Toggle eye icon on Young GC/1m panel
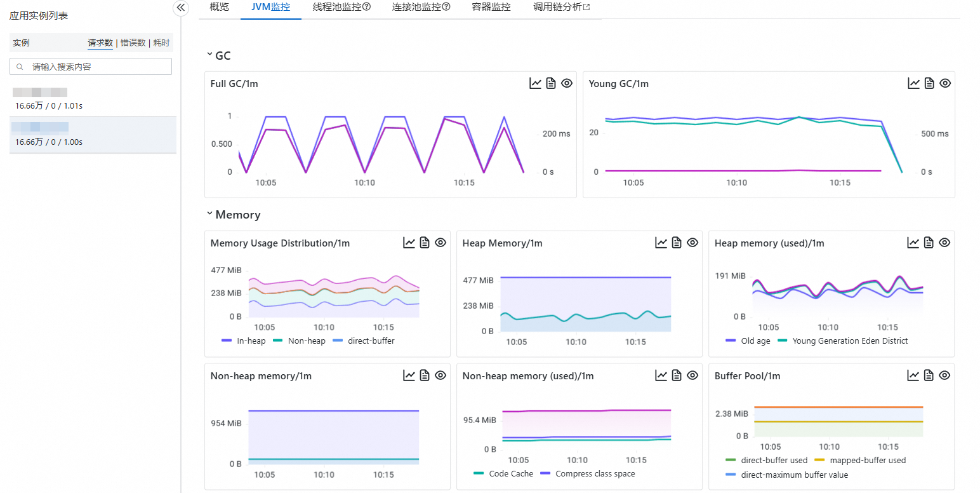This screenshot has height=493, width=980. (x=945, y=83)
